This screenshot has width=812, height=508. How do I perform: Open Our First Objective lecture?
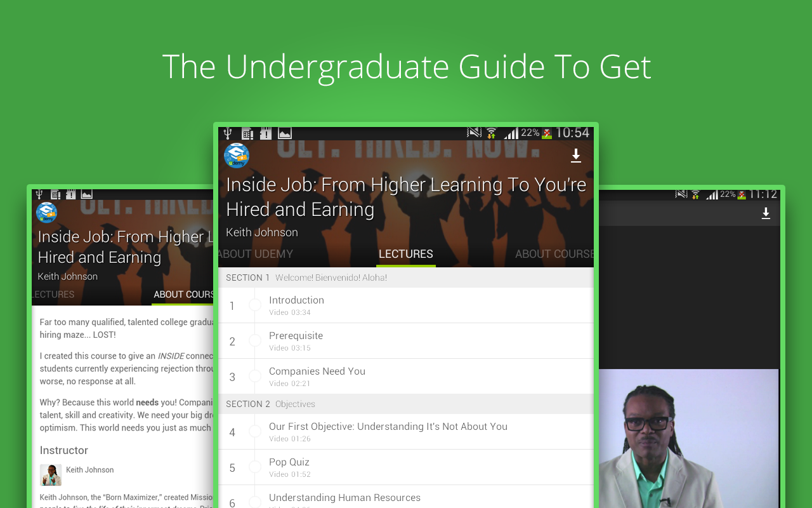[x=406, y=432]
